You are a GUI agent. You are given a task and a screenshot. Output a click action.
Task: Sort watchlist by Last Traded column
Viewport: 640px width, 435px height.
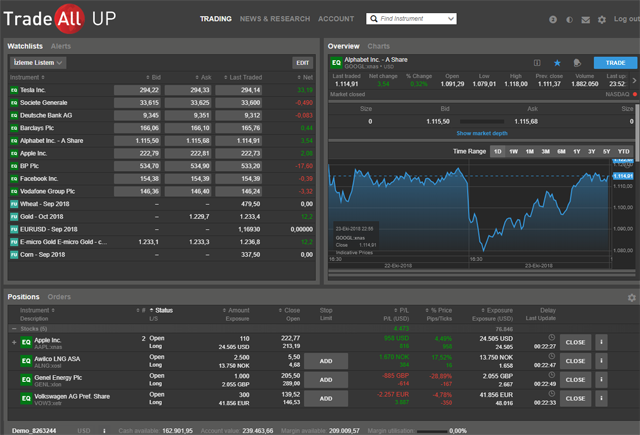click(243, 78)
